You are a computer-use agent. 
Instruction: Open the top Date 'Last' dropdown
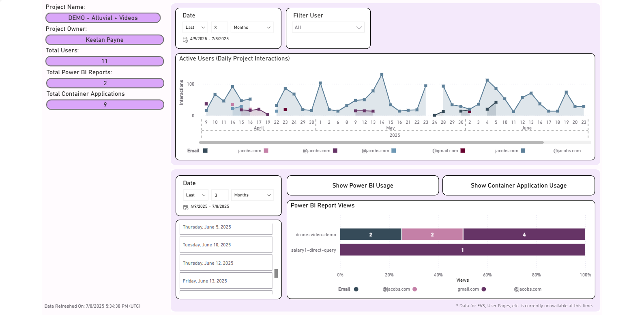195,28
